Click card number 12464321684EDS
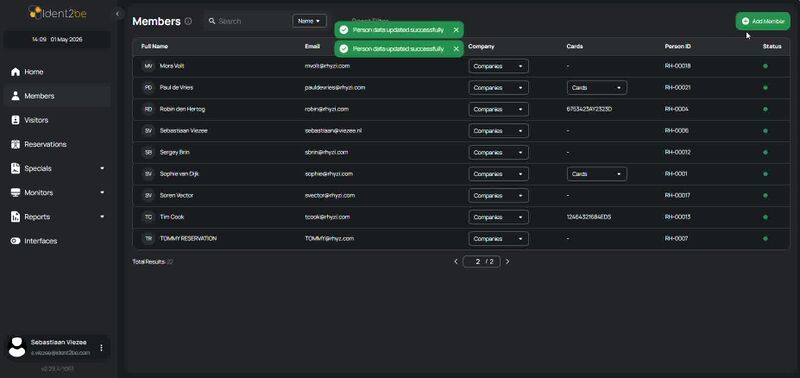Viewport: 800px width, 378px height. 589,217
